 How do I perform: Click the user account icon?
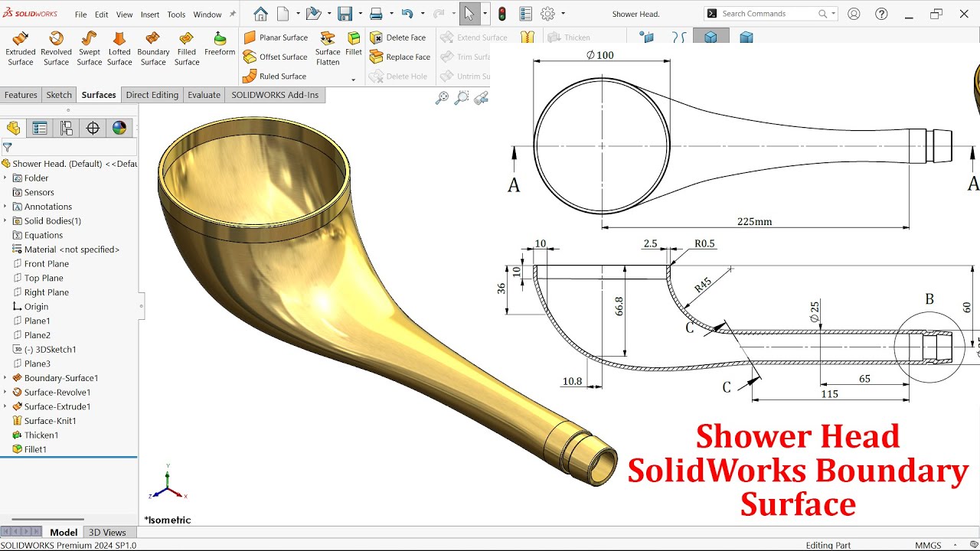click(854, 14)
